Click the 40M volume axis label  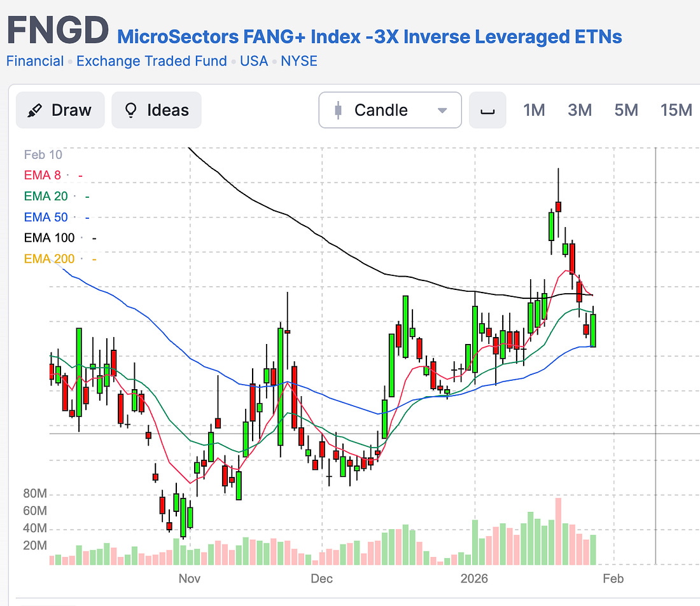pos(35,528)
